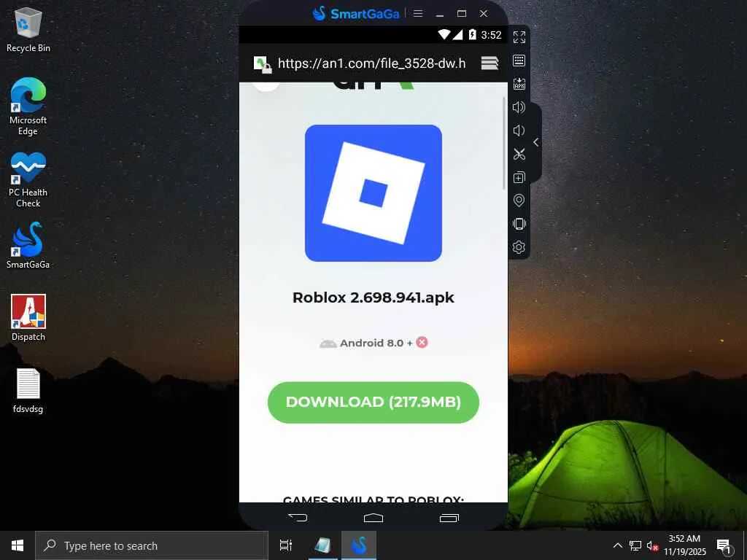Tap the Android recent apps button
This screenshot has height=560, width=747.
tap(449, 518)
